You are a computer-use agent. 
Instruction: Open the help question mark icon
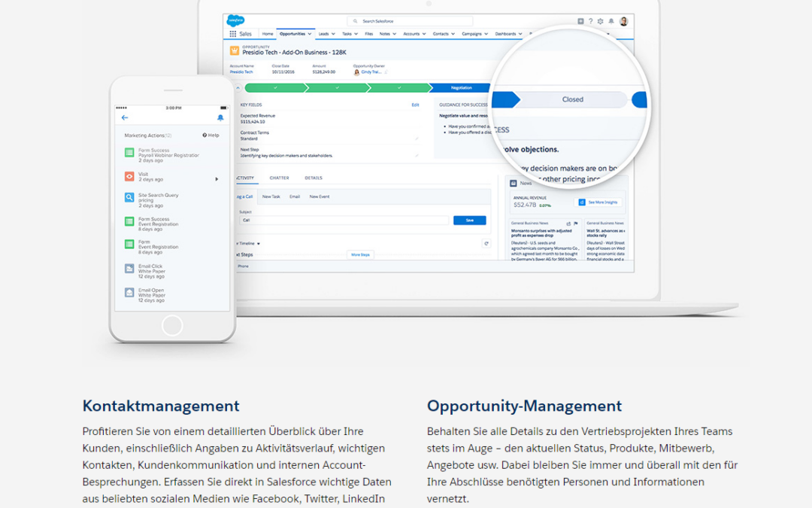click(590, 21)
